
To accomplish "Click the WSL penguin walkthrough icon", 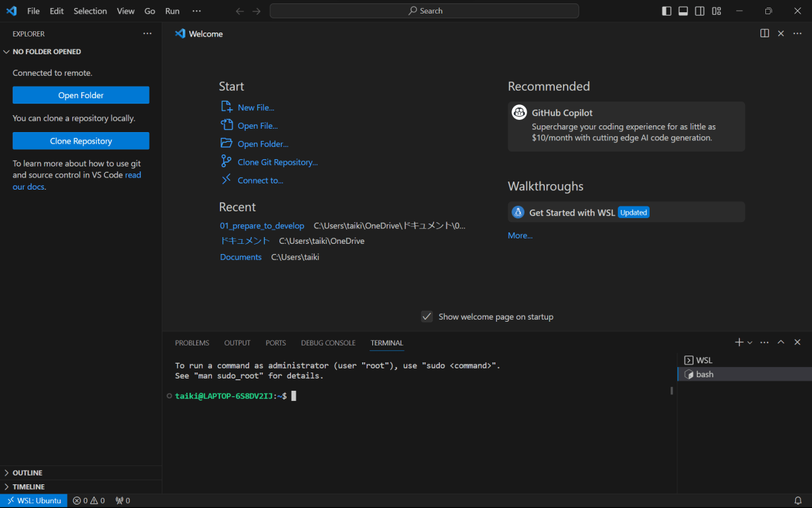I will (x=518, y=212).
